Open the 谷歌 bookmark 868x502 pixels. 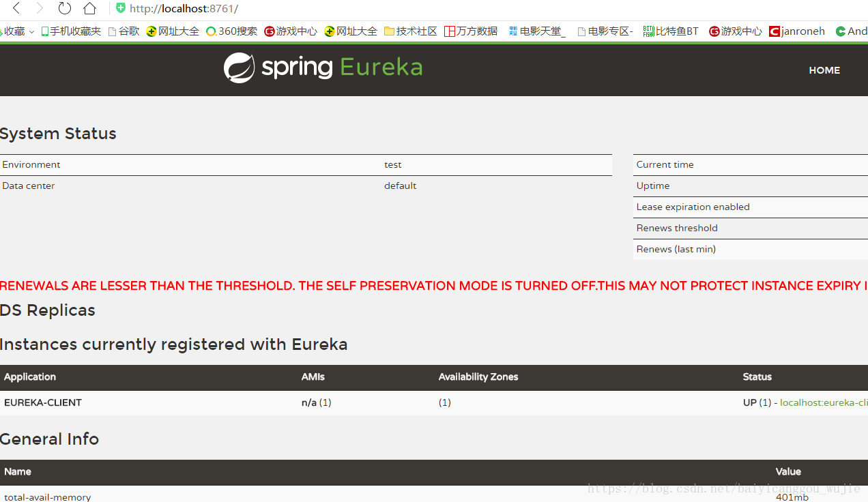click(124, 31)
